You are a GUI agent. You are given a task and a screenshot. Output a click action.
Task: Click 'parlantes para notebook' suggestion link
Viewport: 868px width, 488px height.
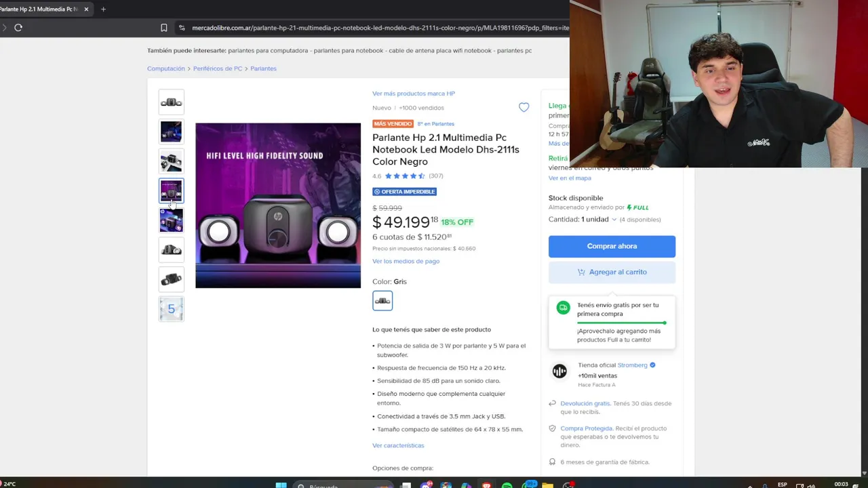click(x=350, y=51)
